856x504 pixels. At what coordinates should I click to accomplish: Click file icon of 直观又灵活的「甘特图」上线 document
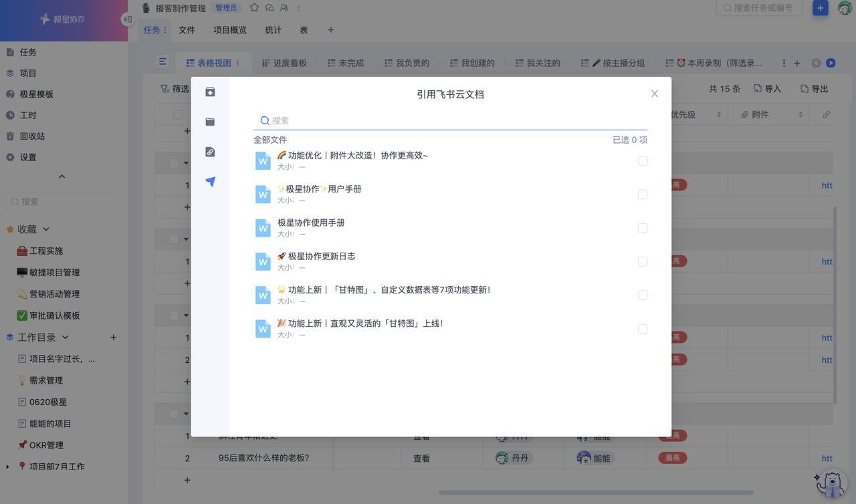(x=263, y=329)
